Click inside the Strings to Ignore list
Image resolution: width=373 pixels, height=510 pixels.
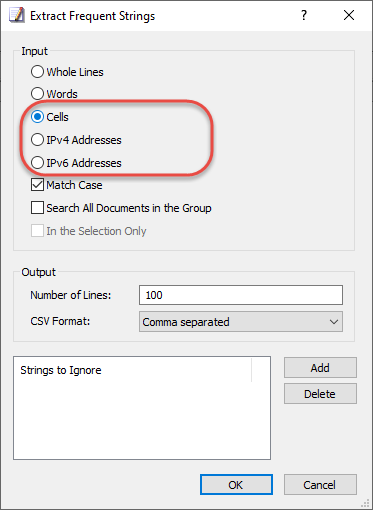click(142, 420)
